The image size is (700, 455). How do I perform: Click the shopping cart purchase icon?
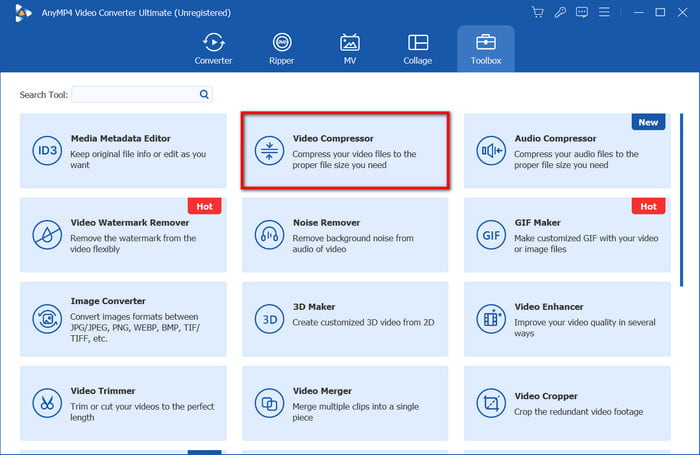click(538, 12)
